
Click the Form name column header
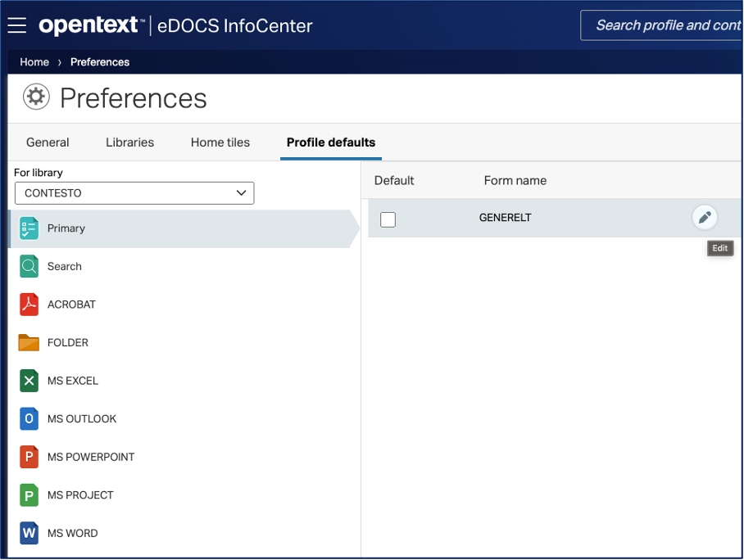tap(515, 181)
